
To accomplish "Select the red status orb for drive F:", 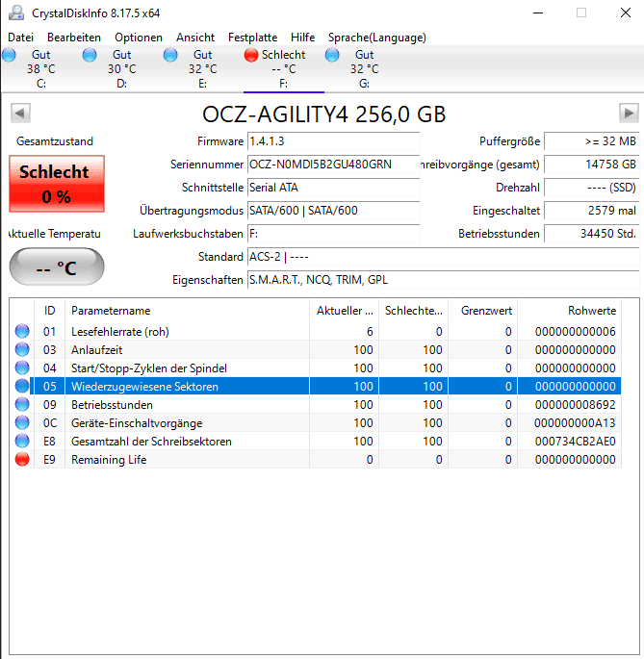I will (x=251, y=55).
